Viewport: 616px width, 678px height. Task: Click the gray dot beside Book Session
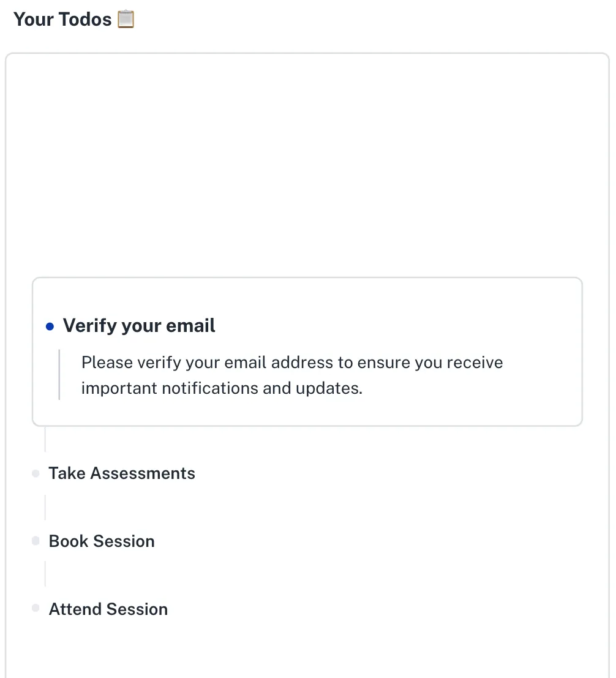(x=36, y=541)
